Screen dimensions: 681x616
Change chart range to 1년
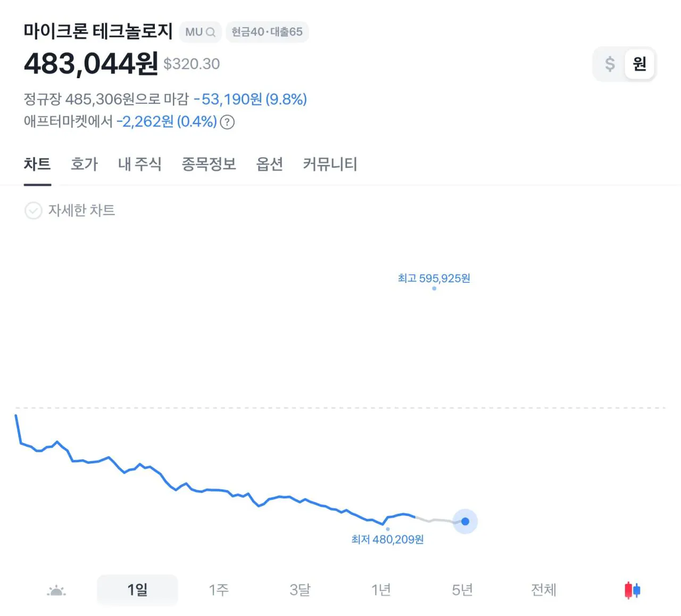pos(381,589)
